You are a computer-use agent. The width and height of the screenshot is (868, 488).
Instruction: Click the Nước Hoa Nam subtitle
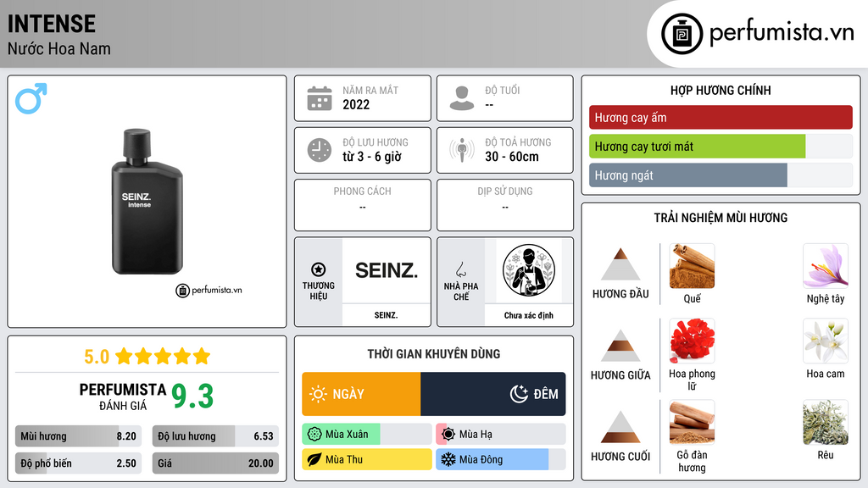(58, 48)
